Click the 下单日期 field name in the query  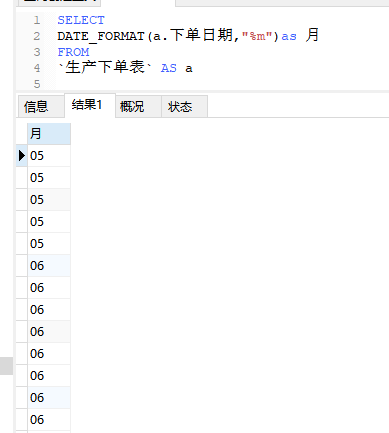[201, 35]
